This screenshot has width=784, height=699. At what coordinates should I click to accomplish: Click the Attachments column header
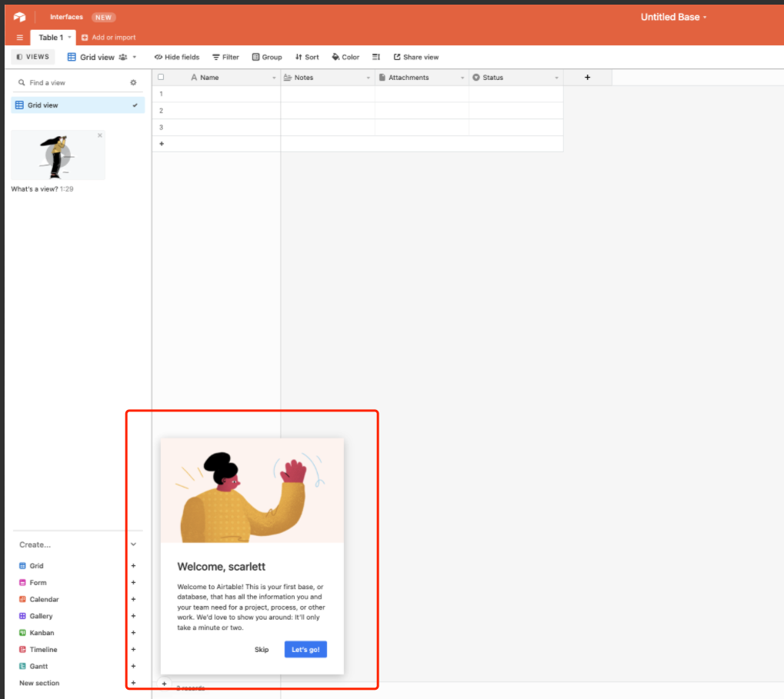[422, 78]
